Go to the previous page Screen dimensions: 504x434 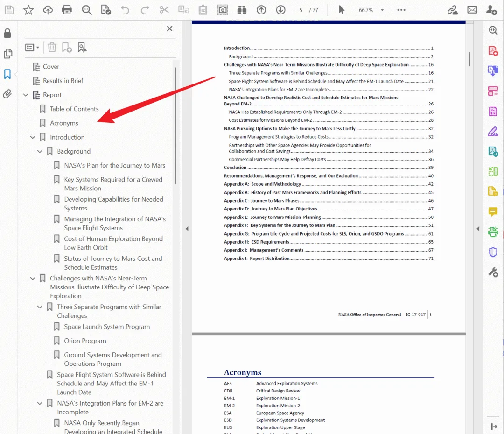261,10
